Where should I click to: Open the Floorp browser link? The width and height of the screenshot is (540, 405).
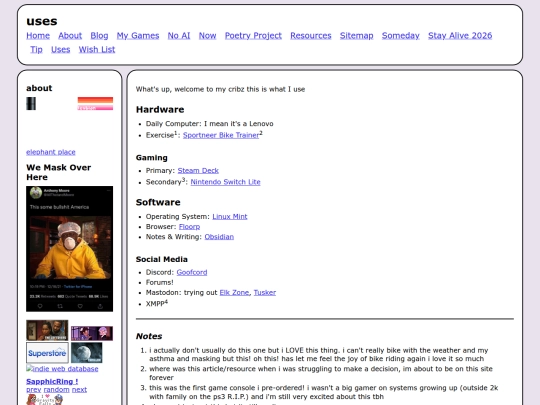click(x=189, y=227)
